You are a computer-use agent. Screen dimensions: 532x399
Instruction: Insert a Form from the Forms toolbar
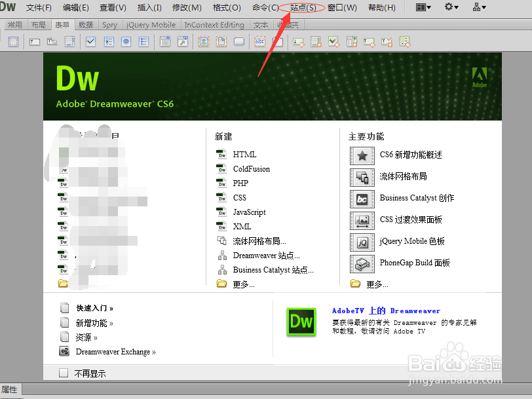13,42
